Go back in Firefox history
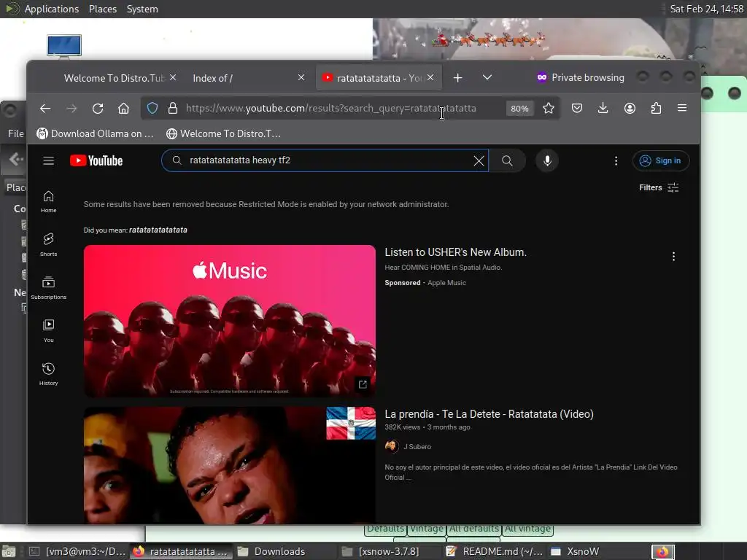Screen dimensions: 747x560 (45, 109)
